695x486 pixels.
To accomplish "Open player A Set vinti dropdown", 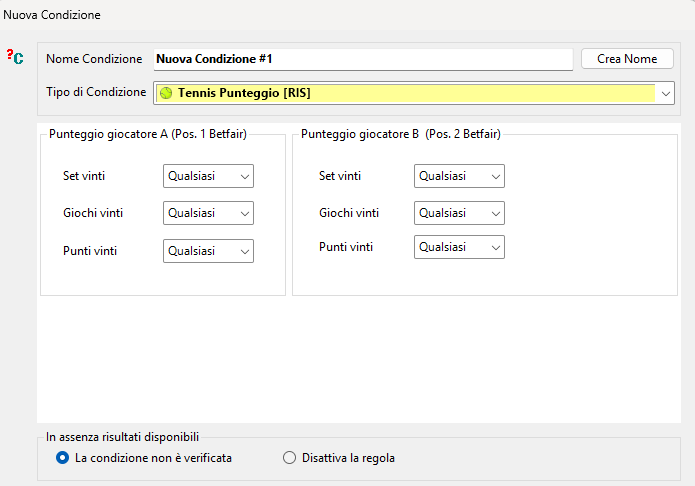I will point(208,176).
